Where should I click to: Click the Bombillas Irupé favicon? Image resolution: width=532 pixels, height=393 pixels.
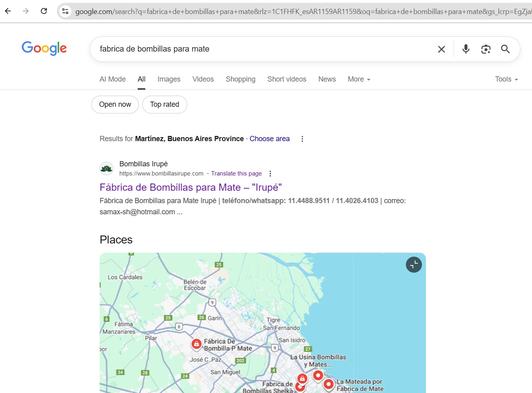[x=106, y=168]
